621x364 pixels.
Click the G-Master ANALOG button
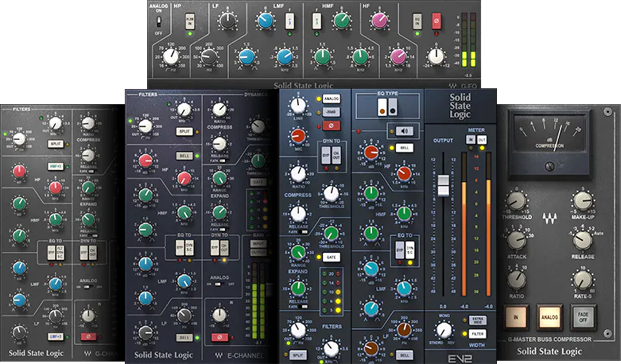click(549, 317)
